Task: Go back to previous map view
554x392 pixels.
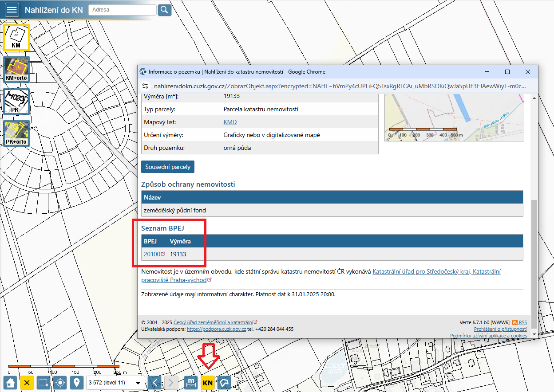Action: pyautogui.click(x=154, y=382)
